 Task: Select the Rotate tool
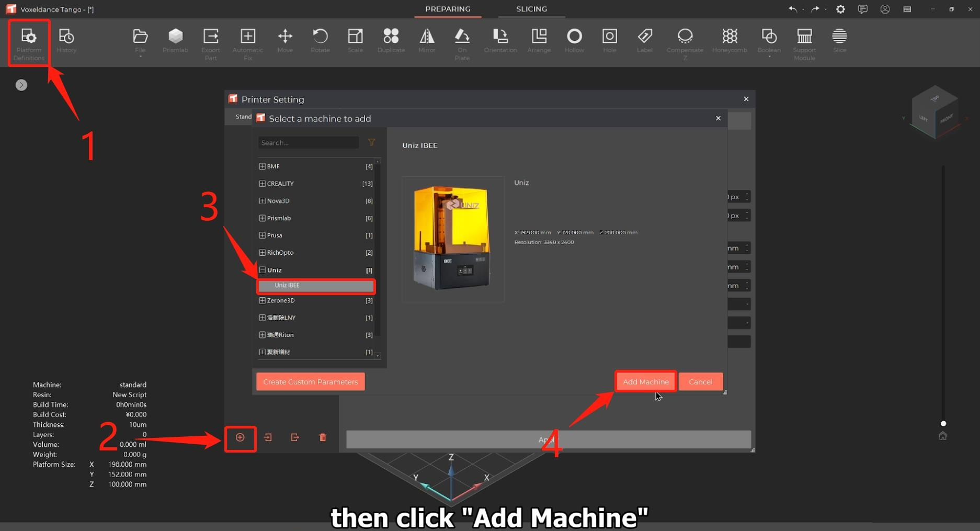[x=320, y=41]
